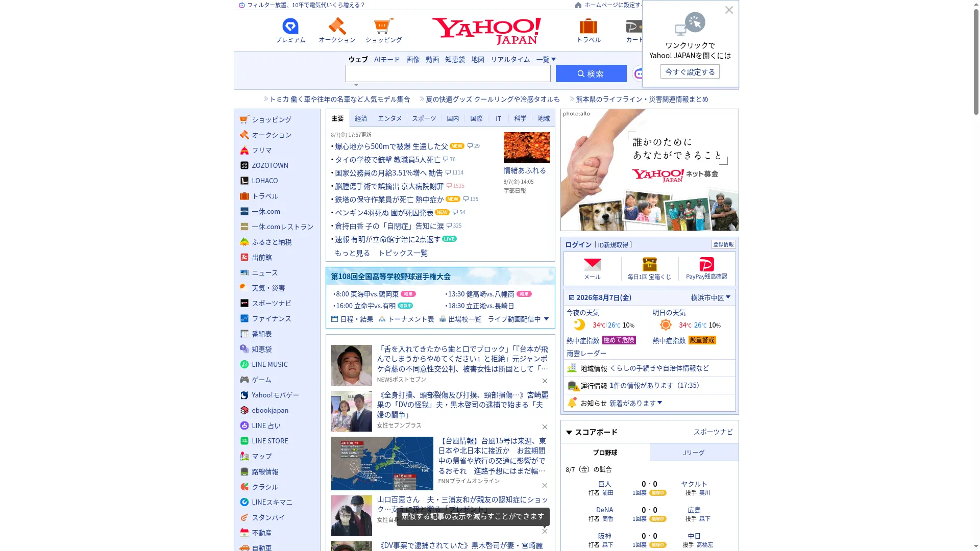Viewport: 980px width, 551px height.
Task: Click the 登録情報 button
Action: [x=723, y=244]
